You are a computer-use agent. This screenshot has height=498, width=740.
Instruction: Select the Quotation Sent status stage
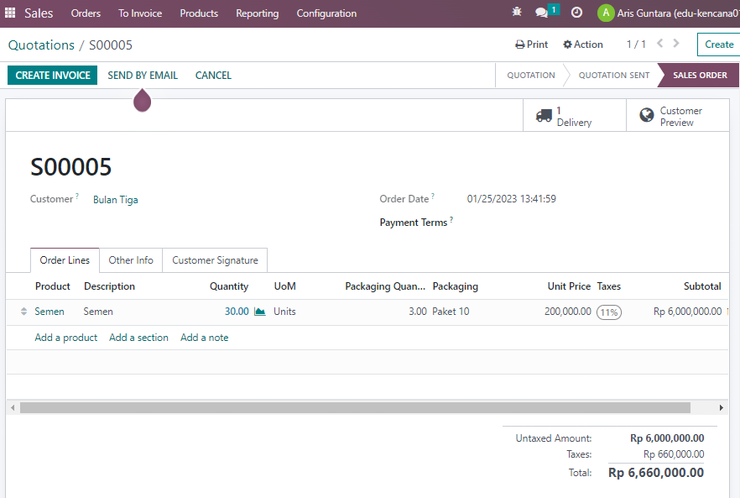point(614,75)
